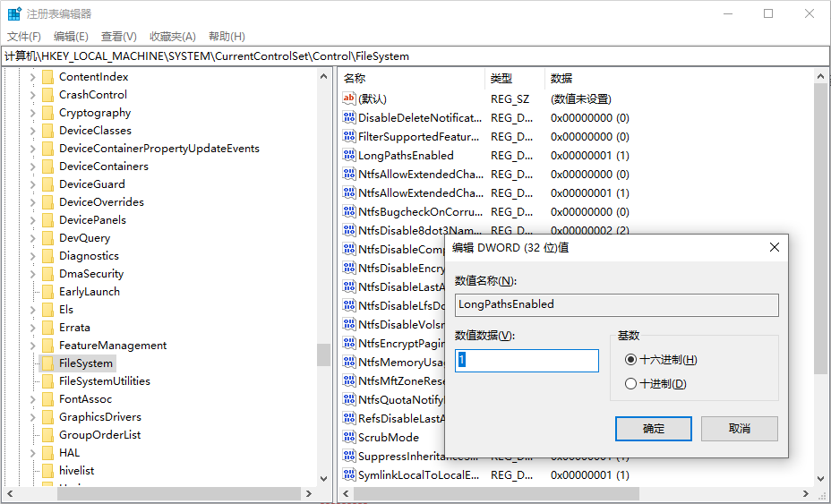This screenshot has width=831, height=504.
Task: Expand the FeatureManagement tree node
Action: [x=33, y=346]
